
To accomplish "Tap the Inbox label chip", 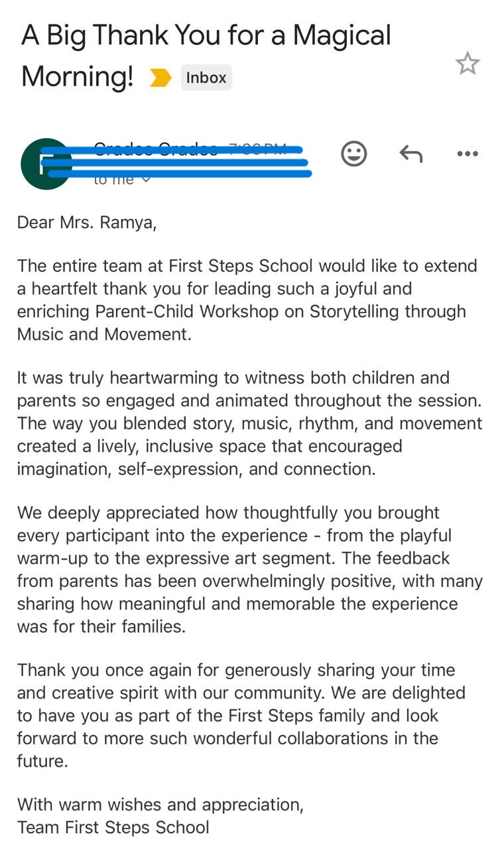I will point(206,78).
